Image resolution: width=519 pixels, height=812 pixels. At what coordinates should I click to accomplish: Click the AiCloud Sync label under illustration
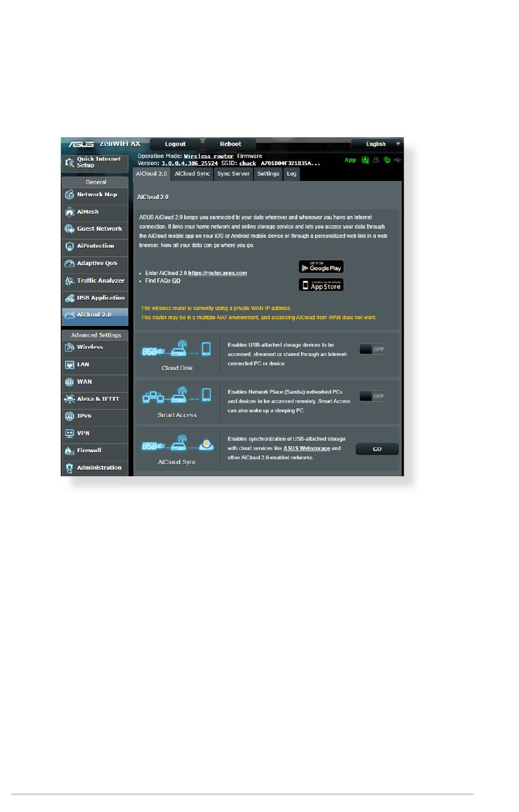click(x=177, y=463)
